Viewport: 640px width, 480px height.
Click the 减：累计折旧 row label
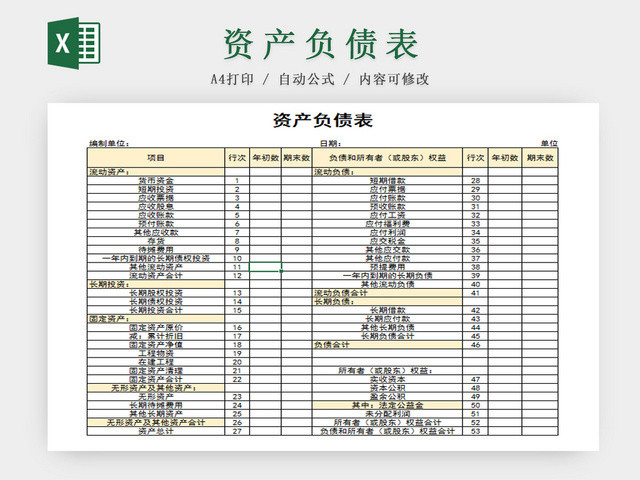[156, 336]
